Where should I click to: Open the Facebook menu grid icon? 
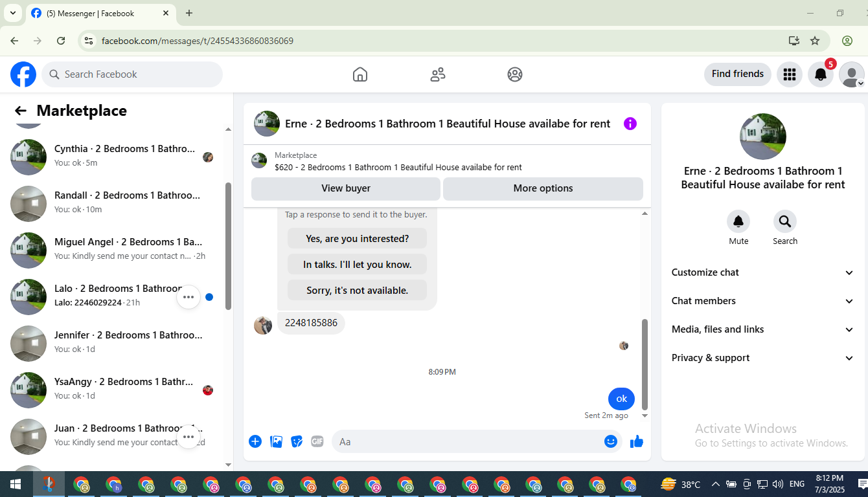[789, 74]
